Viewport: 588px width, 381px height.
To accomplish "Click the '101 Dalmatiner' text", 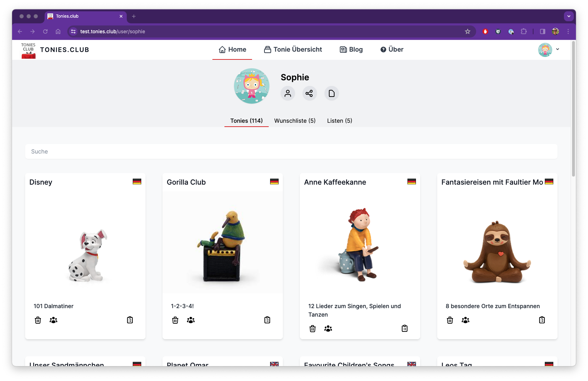I will 53,306.
